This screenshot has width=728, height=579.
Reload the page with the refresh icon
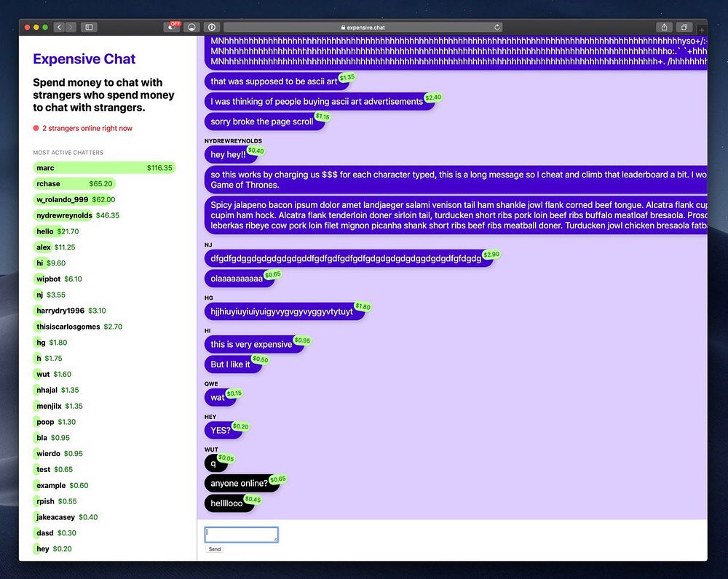click(x=496, y=28)
